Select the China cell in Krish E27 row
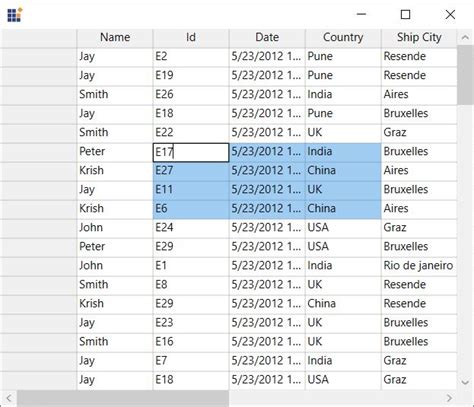474x407 pixels. pyautogui.click(x=343, y=171)
